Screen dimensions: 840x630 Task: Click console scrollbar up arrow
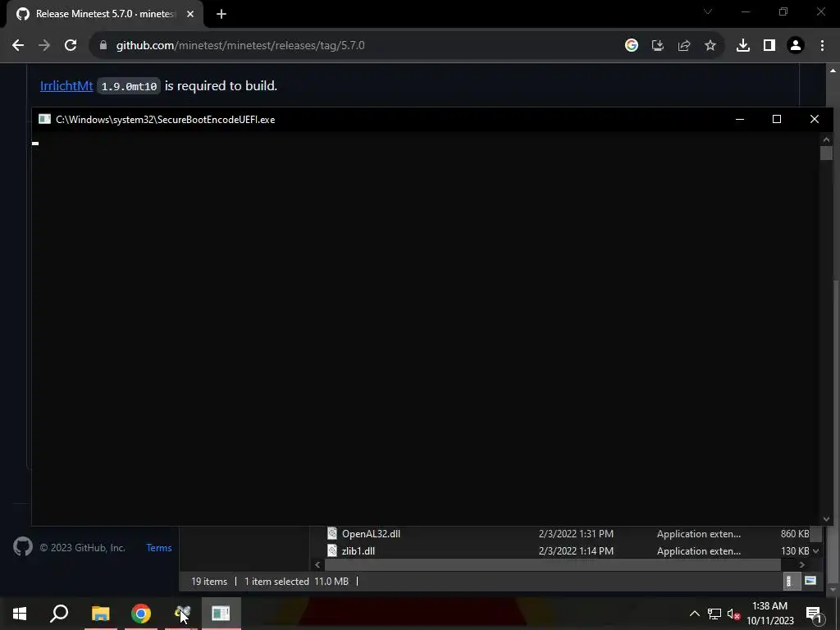pyautogui.click(x=826, y=139)
